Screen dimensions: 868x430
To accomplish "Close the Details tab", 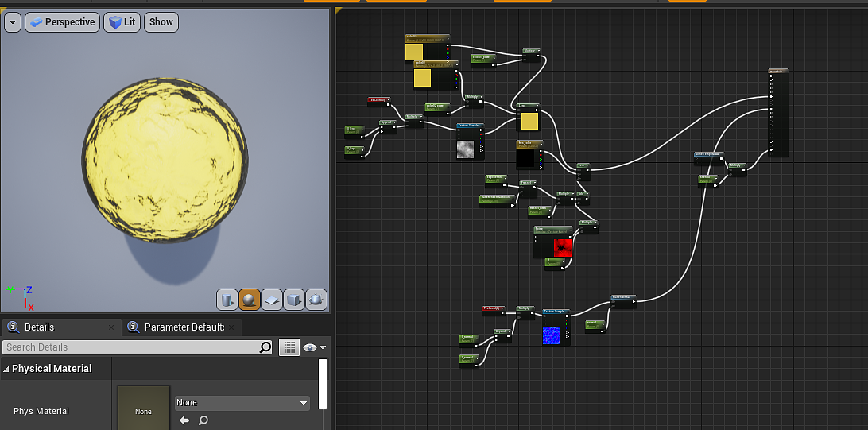I will (x=111, y=327).
